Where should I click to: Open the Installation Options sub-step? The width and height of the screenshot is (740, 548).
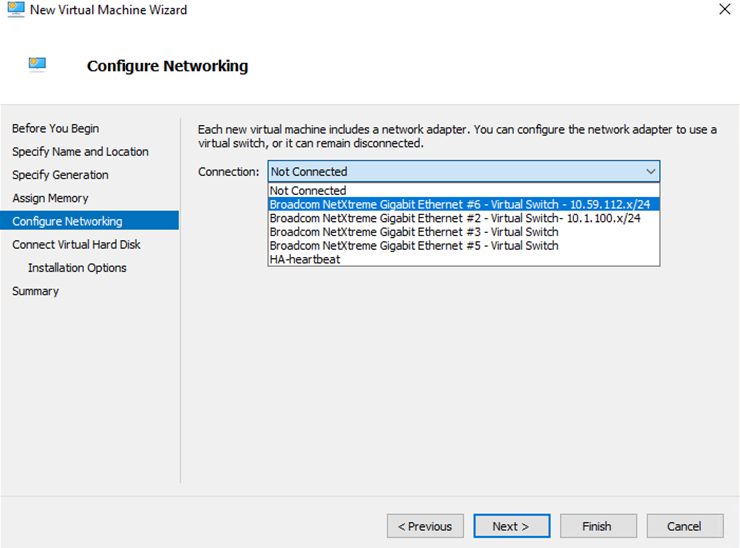(x=77, y=268)
